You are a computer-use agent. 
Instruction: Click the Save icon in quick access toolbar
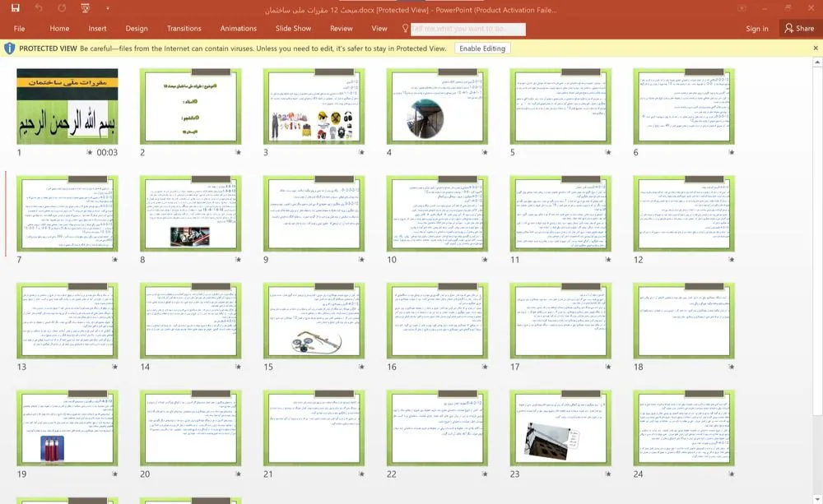(16, 9)
